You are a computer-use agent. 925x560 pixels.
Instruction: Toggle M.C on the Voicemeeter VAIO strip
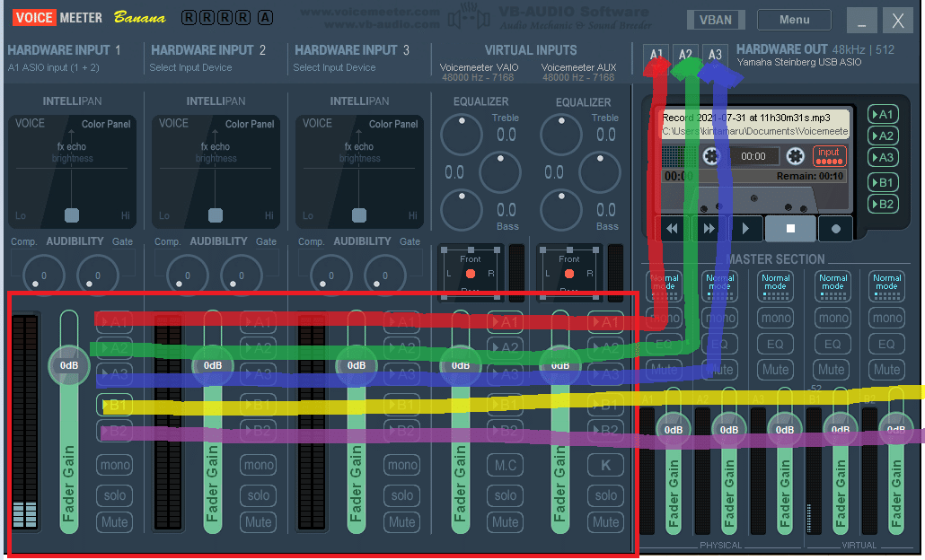505,465
